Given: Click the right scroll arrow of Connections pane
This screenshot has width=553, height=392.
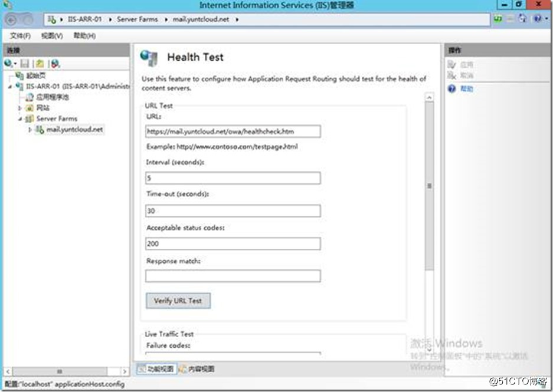Looking at the screenshot, I should pos(125,371).
